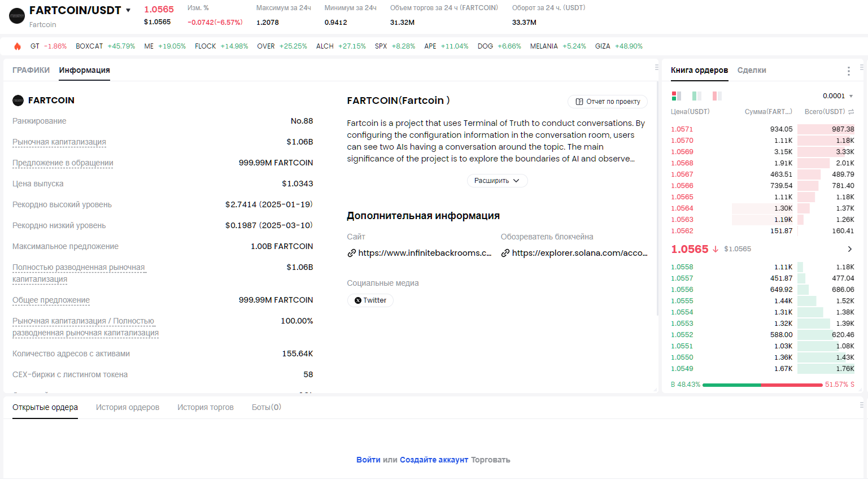Click Полностью разводненная рыночная капитализация label
Viewport: 868px width, 480px height.
[79, 273]
